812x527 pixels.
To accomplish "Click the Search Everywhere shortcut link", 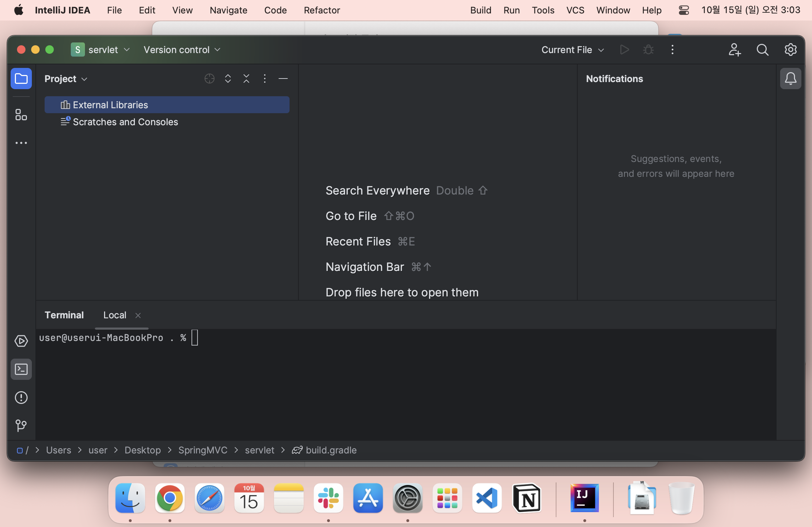I will (x=378, y=190).
